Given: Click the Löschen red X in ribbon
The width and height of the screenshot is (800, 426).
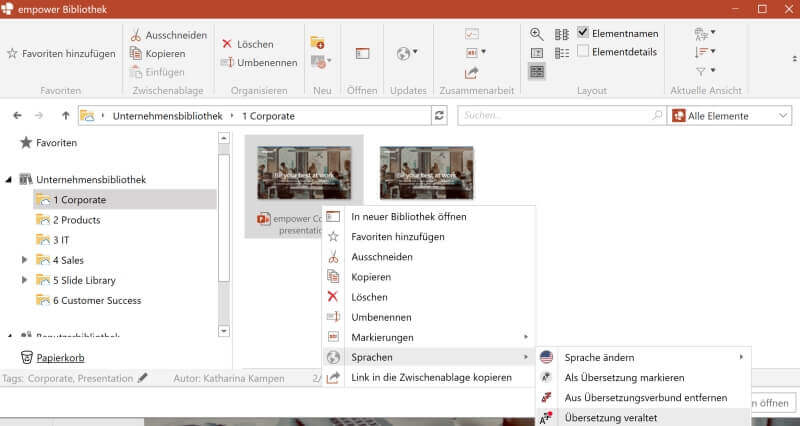Looking at the screenshot, I should point(226,45).
